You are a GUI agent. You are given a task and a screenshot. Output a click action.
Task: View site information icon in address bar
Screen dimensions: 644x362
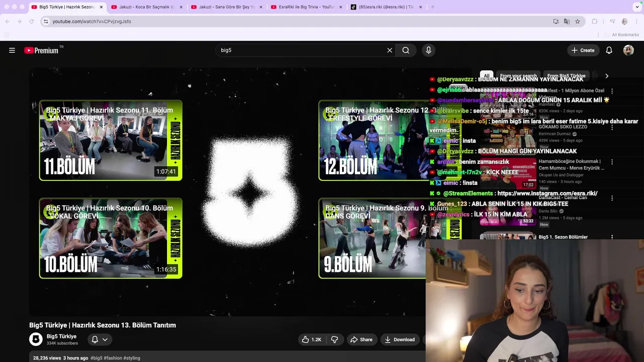tap(46, 22)
